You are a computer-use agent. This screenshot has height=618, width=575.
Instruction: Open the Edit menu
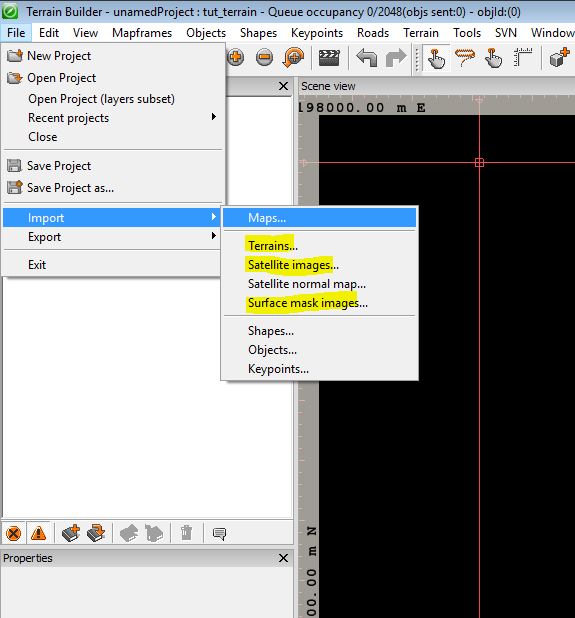click(49, 33)
